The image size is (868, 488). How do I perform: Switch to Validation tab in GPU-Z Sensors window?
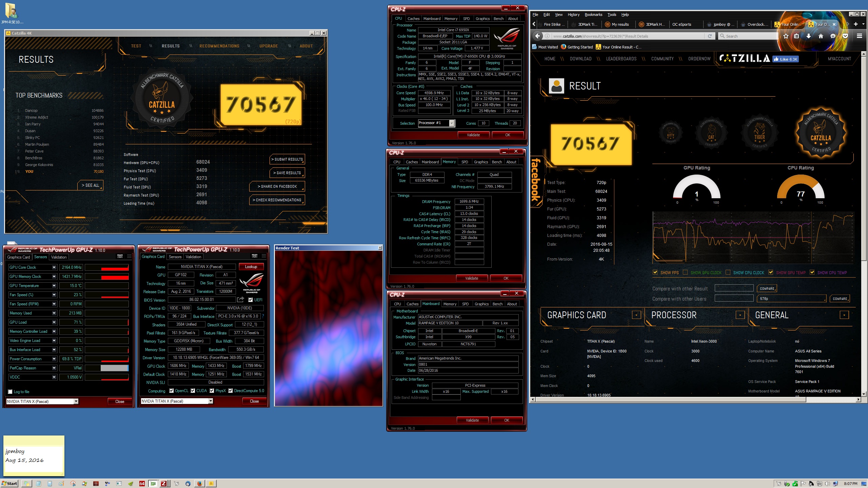coord(59,257)
